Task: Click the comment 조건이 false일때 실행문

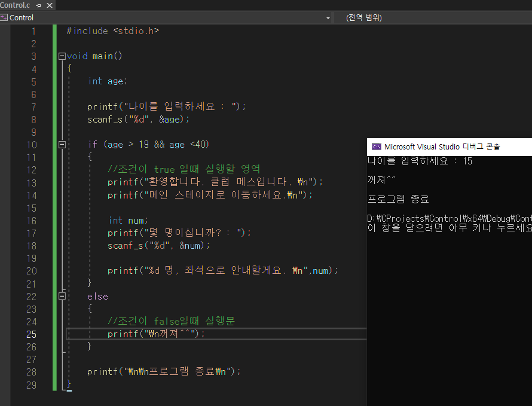Action: (171, 321)
